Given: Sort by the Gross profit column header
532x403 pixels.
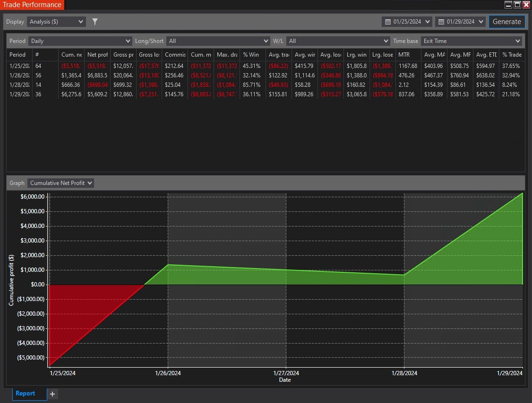Looking at the screenshot, I should click(123, 55).
